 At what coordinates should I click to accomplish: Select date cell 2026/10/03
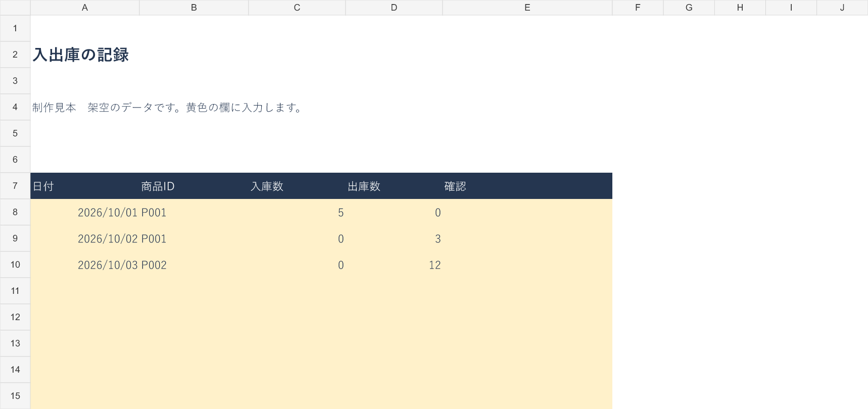coord(85,265)
